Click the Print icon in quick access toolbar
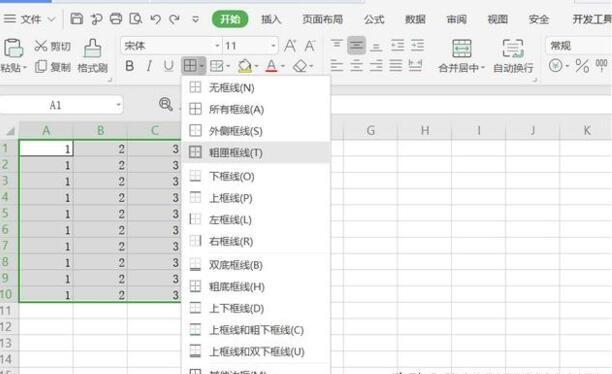 116,18
